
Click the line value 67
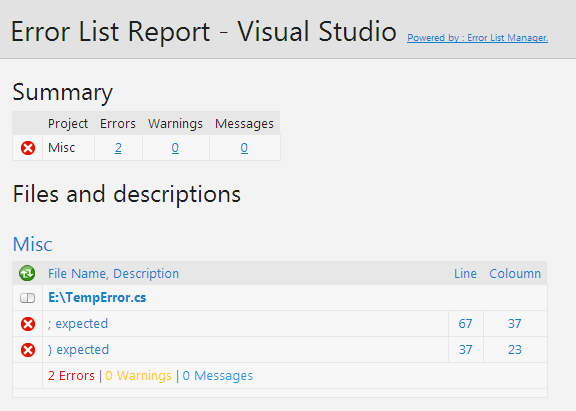465,324
